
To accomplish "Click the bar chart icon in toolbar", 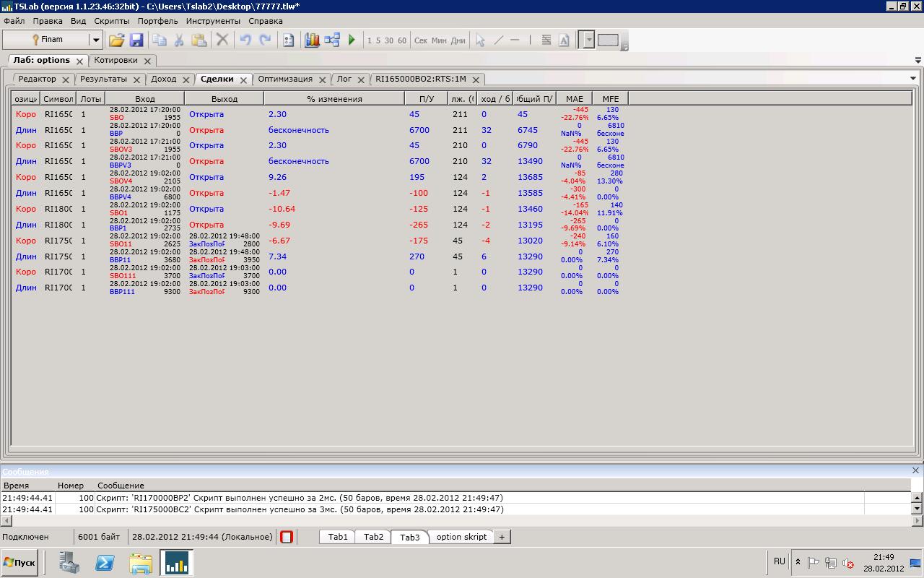I will coord(312,40).
